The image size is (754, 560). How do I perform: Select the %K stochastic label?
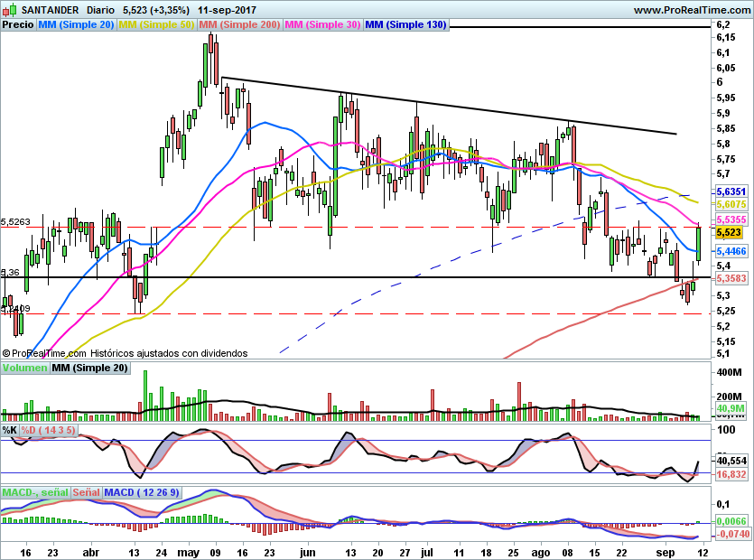click(x=10, y=430)
